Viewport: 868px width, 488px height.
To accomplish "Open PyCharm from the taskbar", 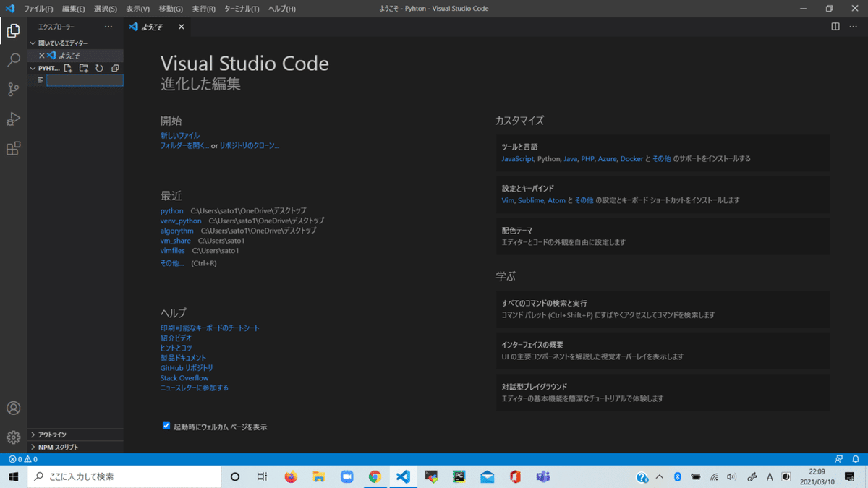I will tap(459, 476).
